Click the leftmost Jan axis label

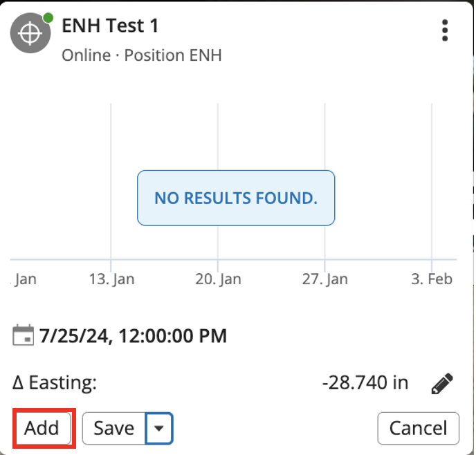click(x=26, y=279)
